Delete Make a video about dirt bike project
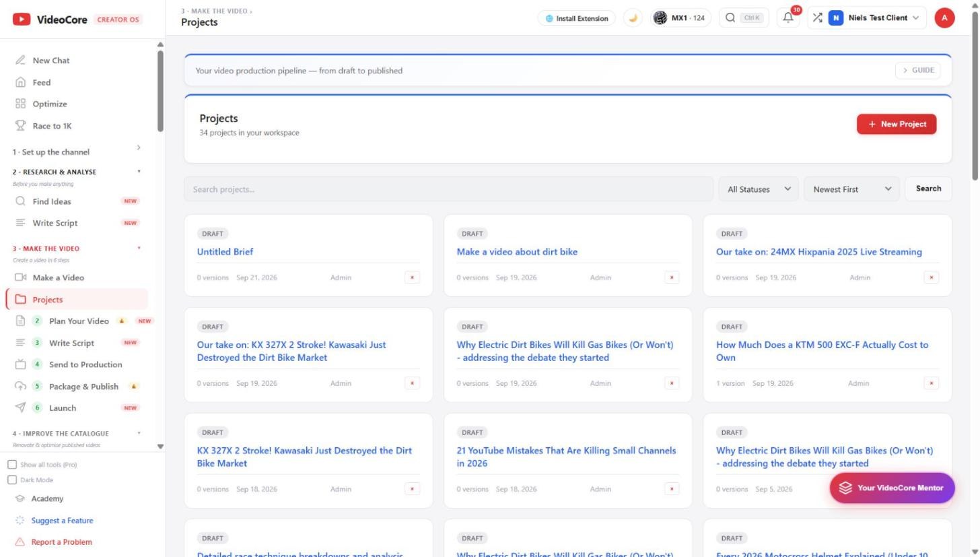The height and width of the screenshot is (557, 980). pos(672,277)
